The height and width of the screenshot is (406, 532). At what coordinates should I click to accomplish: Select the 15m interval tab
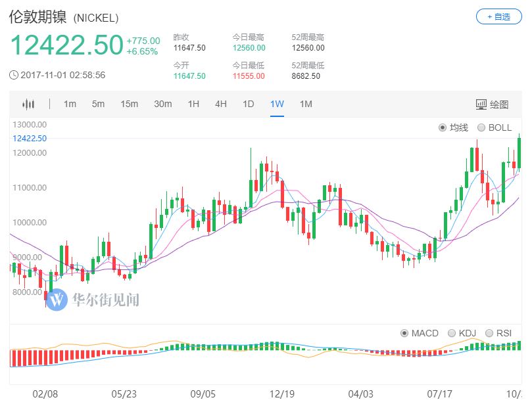coord(130,104)
